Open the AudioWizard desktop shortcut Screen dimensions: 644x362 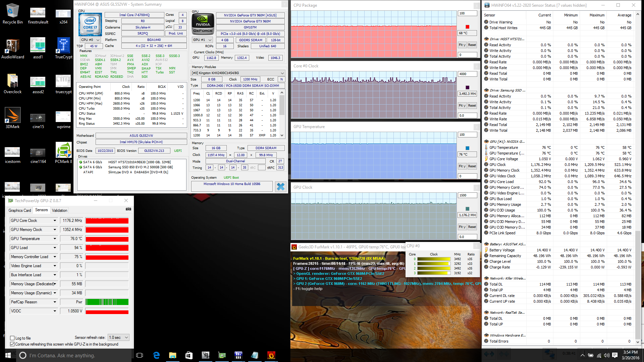pyautogui.click(x=12, y=46)
